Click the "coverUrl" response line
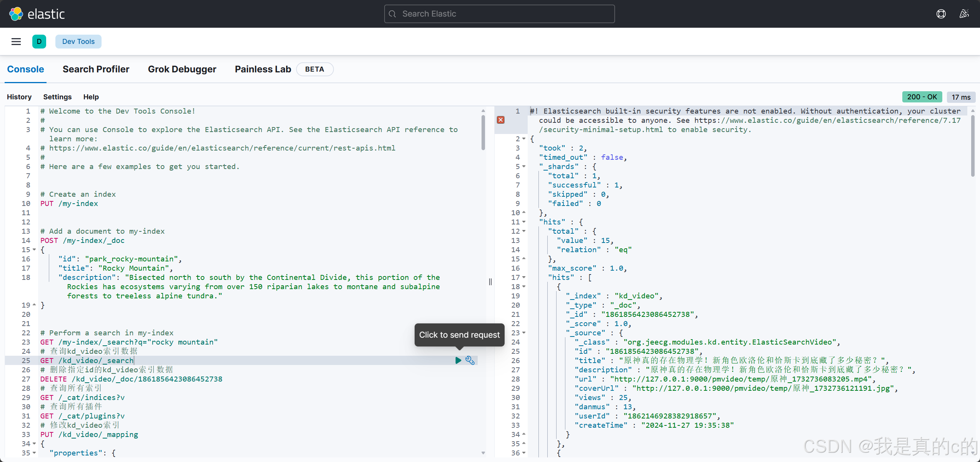This screenshot has height=462, width=980. pyautogui.click(x=736, y=388)
